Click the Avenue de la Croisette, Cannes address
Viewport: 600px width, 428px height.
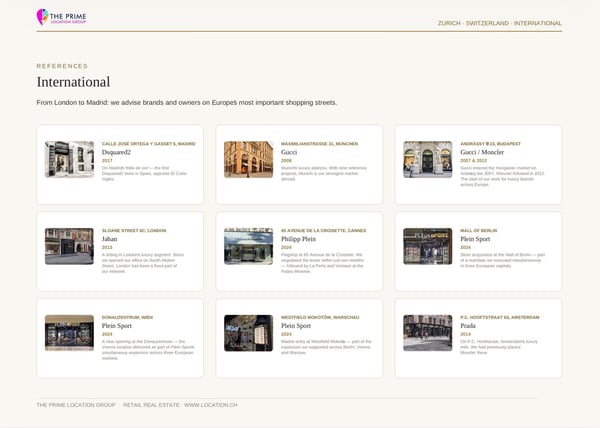tap(323, 231)
